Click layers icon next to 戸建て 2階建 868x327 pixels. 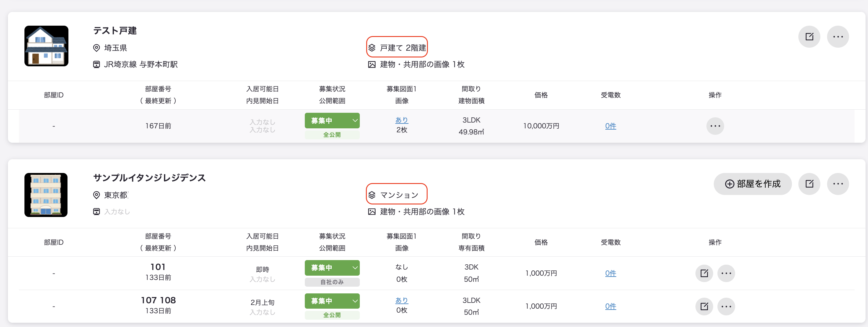coord(372,48)
